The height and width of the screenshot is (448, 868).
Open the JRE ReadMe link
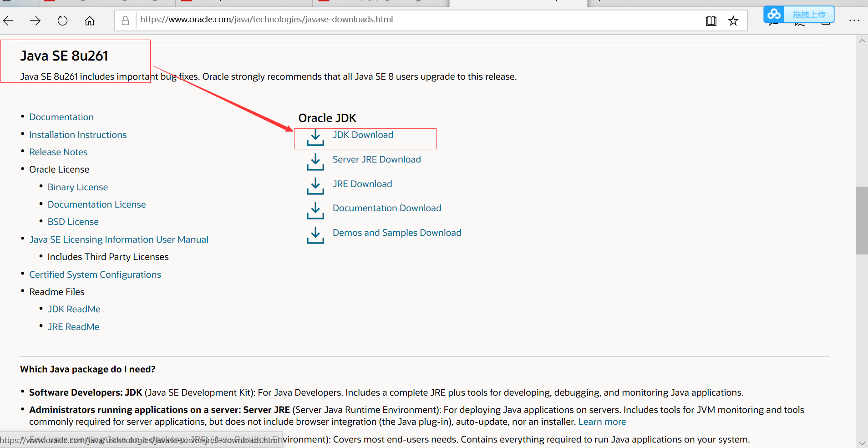point(73,327)
